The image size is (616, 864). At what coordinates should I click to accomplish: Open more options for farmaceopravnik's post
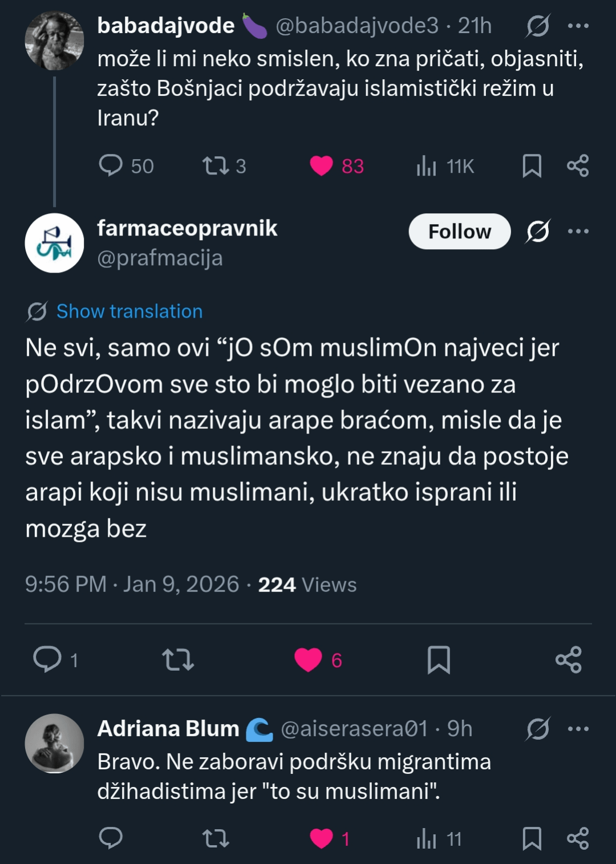[x=578, y=231]
